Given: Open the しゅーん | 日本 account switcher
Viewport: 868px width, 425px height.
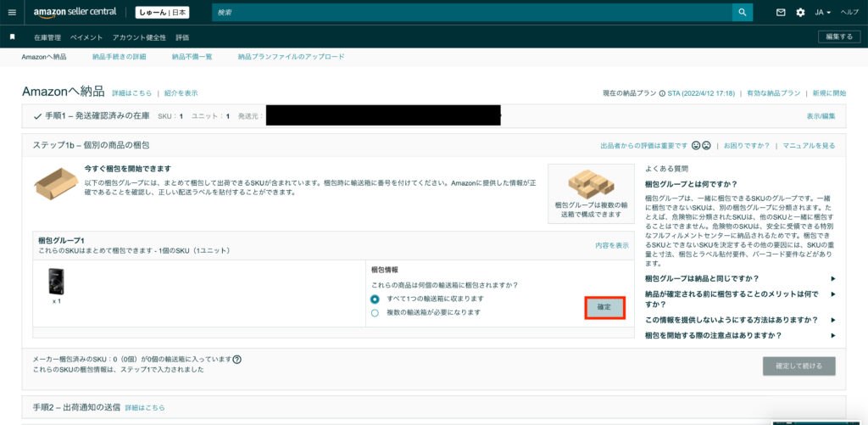Looking at the screenshot, I should pos(162,12).
